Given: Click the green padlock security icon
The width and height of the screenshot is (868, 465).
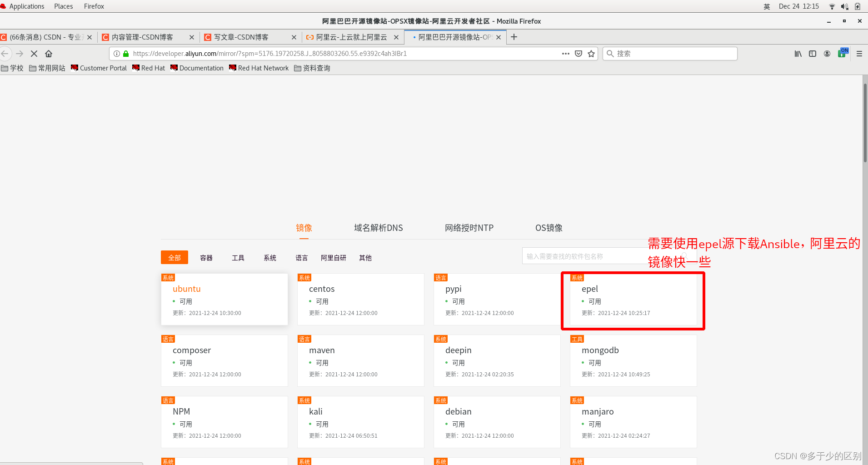Looking at the screenshot, I should pyautogui.click(x=126, y=54).
